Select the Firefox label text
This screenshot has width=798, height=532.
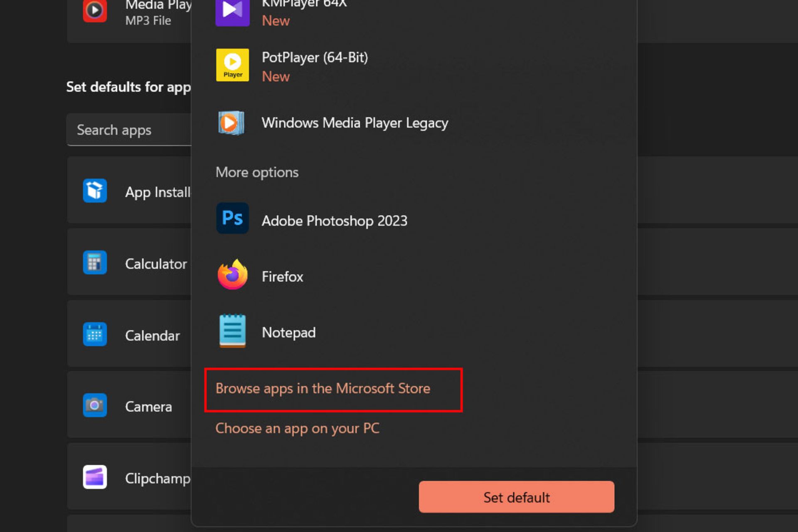pos(283,277)
